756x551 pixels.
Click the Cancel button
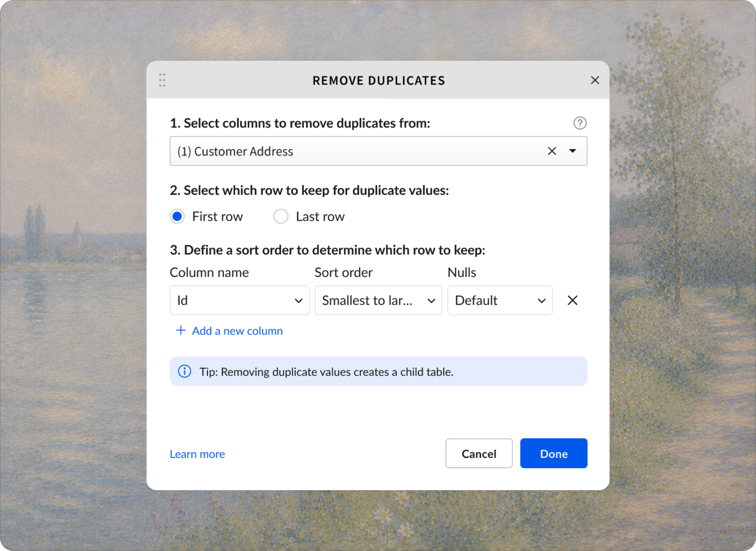pos(479,454)
